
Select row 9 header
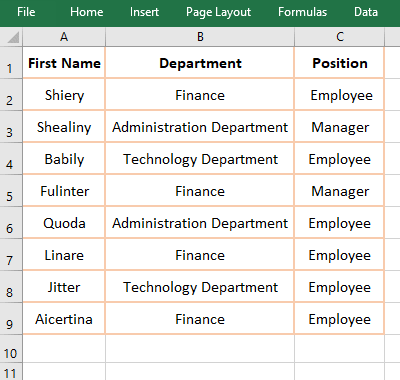pyautogui.click(x=11, y=319)
